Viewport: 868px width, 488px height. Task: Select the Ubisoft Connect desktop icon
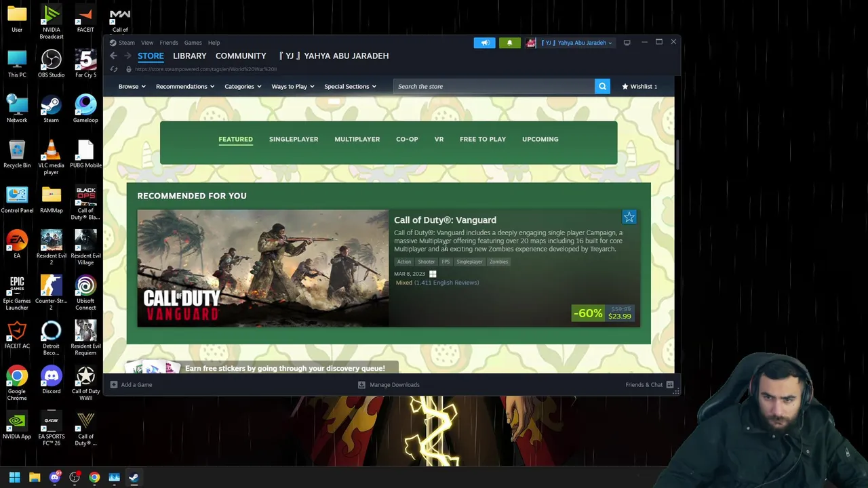(x=85, y=293)
